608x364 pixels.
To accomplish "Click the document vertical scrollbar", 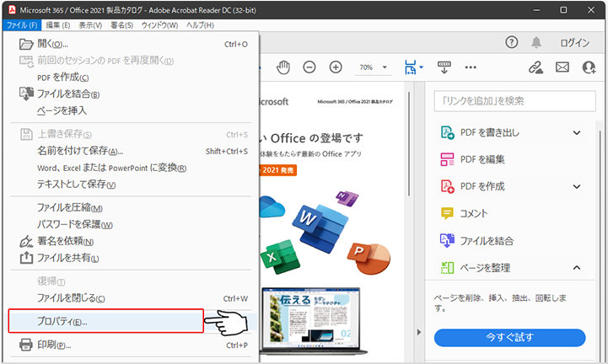I will click(x=409, y=144).
